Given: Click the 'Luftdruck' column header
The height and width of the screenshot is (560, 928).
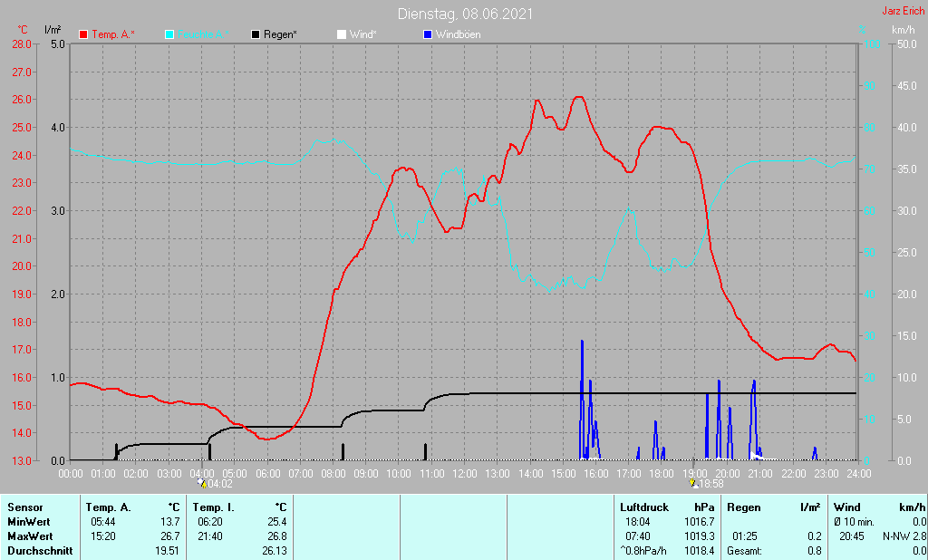Looking at the screenshot, I should pyautogui.click(x=644, y=507).
